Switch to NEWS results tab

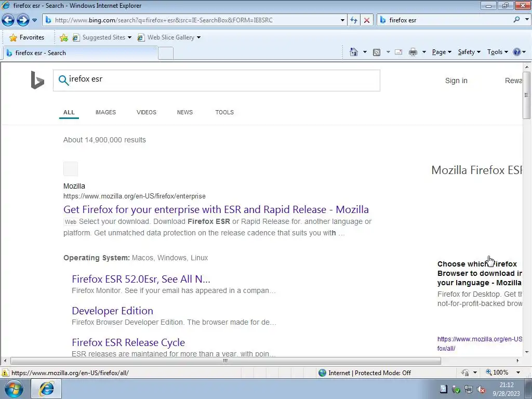point(185,112)
